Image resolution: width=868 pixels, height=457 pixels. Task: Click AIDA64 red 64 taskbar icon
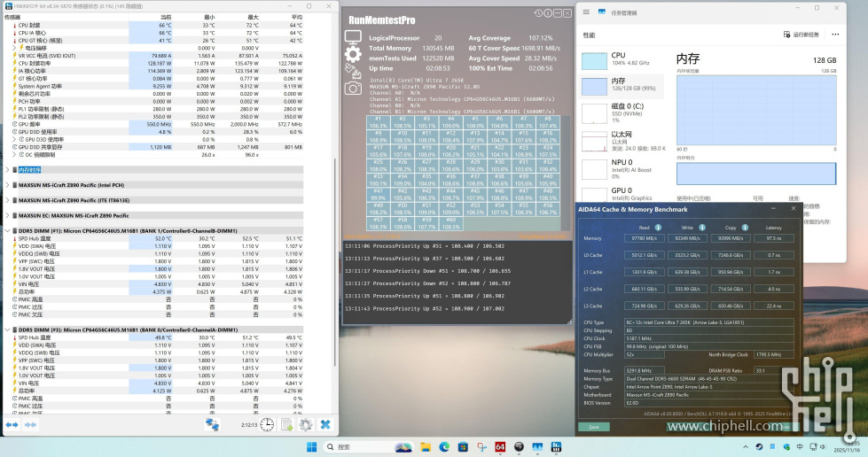[500, 446]
